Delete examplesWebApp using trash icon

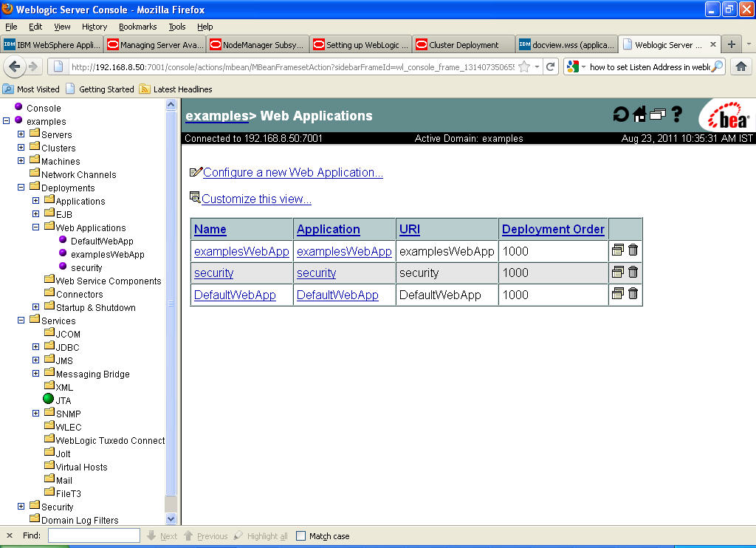[x=633, y=250]
